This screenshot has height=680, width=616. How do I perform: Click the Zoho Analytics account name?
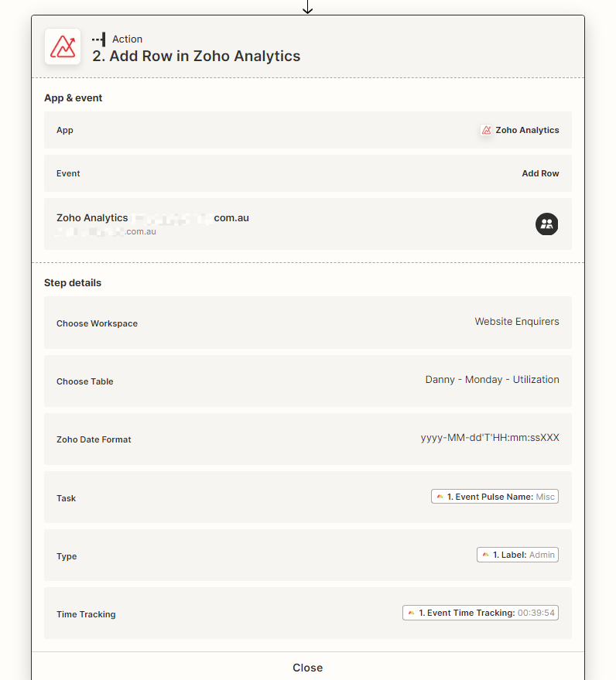point(152,217)
